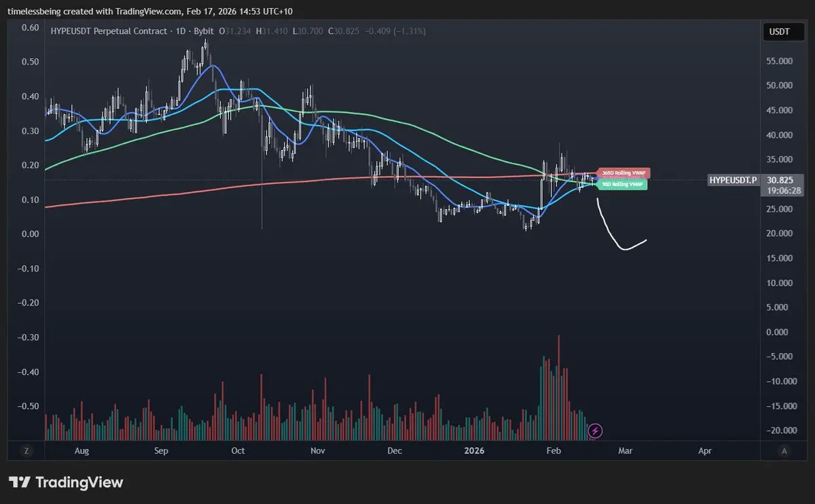This screenshot has height=504, width=815.
Task: Click the Apr label on the time axis
Action: (x=705, y=450)
